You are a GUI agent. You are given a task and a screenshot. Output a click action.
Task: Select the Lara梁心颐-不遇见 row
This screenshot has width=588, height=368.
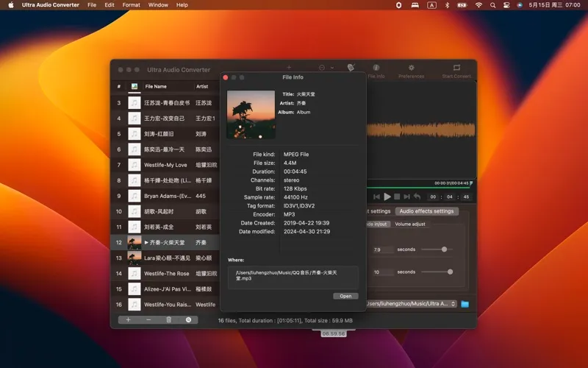click(x=165, y=258)
